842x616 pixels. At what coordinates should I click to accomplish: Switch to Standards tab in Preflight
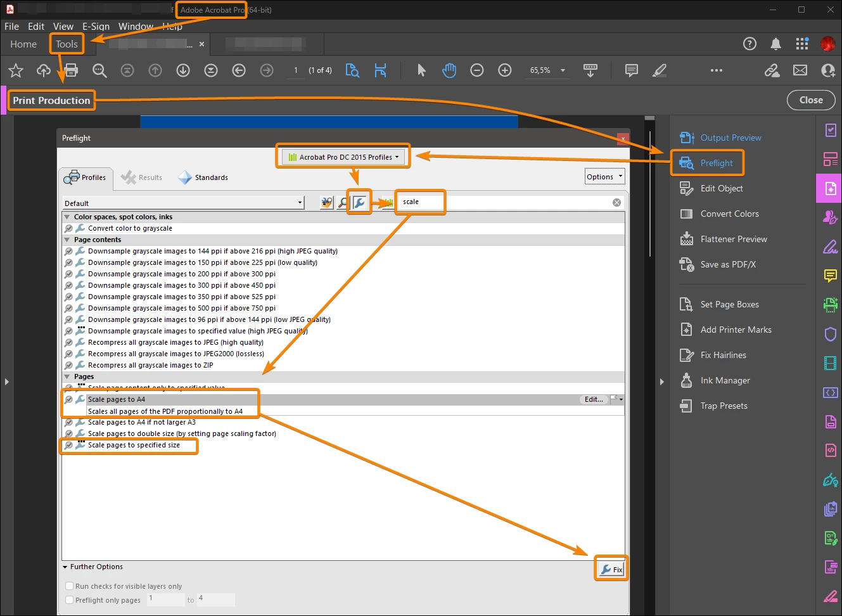(203, 177)
